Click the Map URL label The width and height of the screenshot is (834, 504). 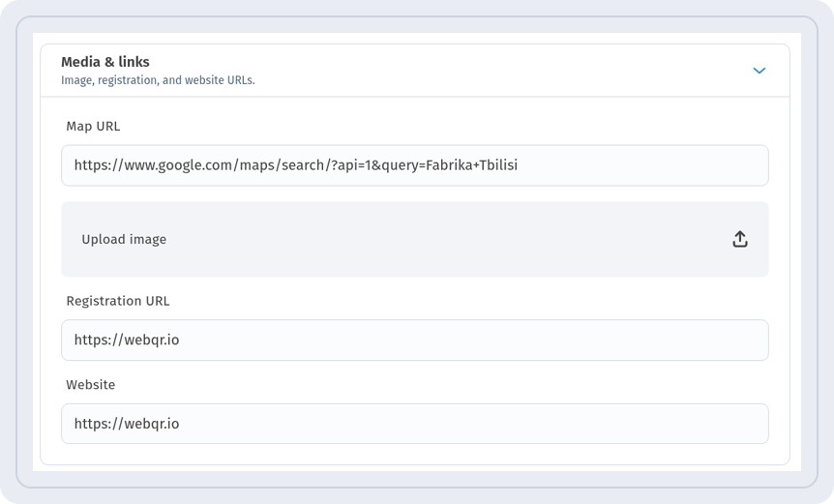[x=93, y=126]
